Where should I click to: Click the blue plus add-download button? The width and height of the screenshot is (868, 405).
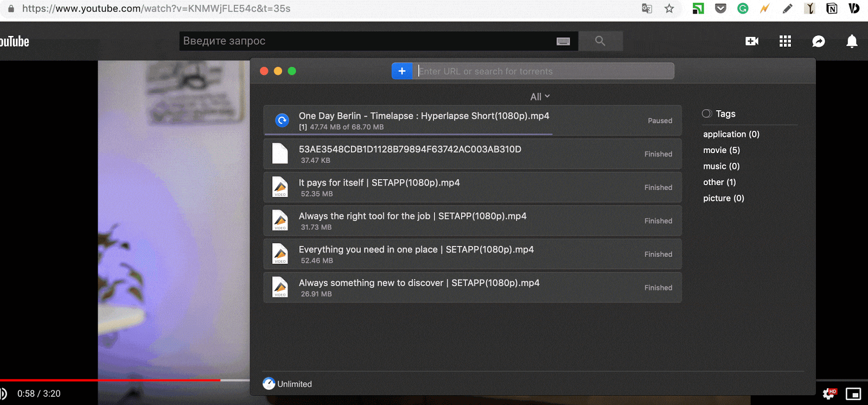pos(402,71)
